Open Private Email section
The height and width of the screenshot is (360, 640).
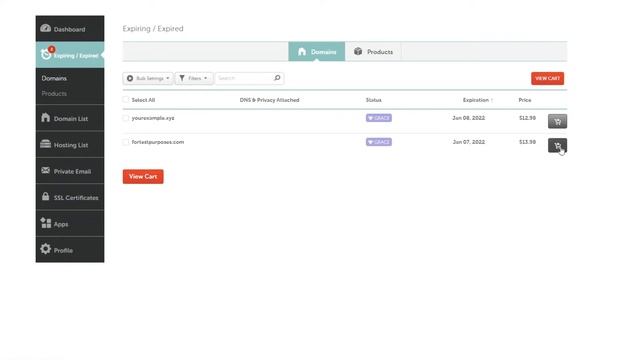[x=70, y=171]
